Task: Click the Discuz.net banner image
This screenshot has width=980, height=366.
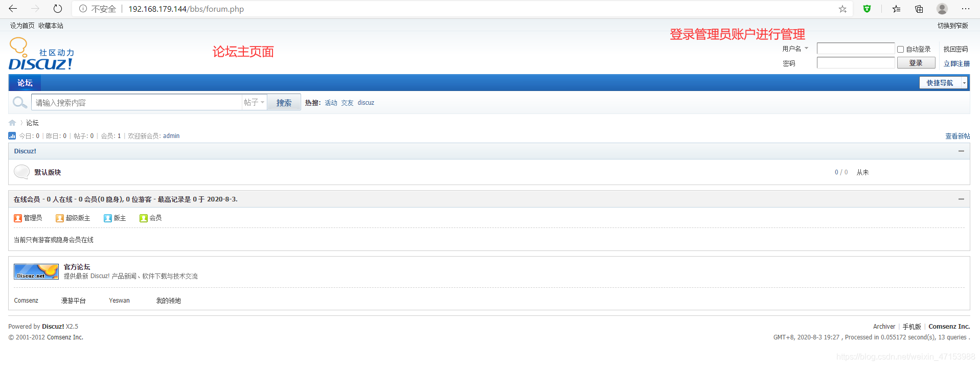Action: pyautogui.click(x=36, y=271)
